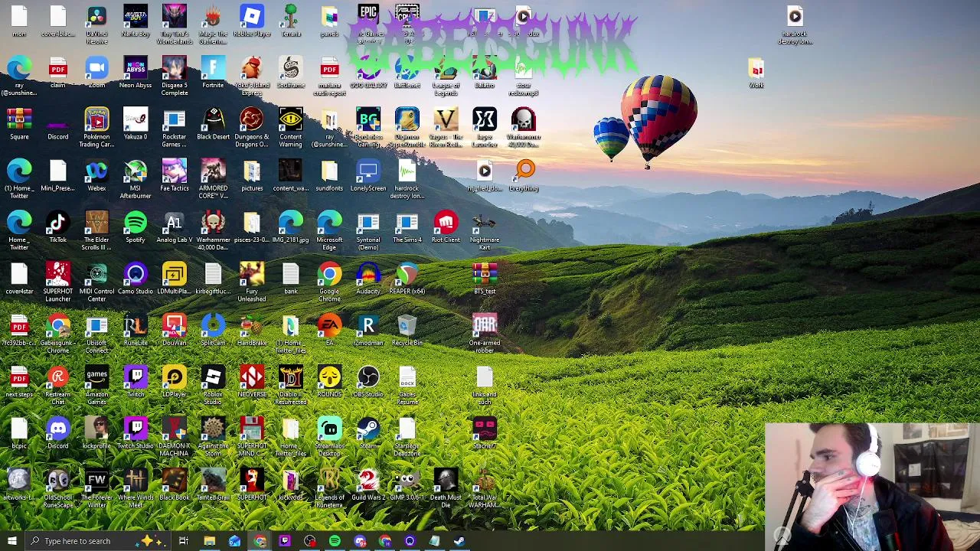
Task: Click the Webex desktop shortcut
Action: [x=96, y=176]
